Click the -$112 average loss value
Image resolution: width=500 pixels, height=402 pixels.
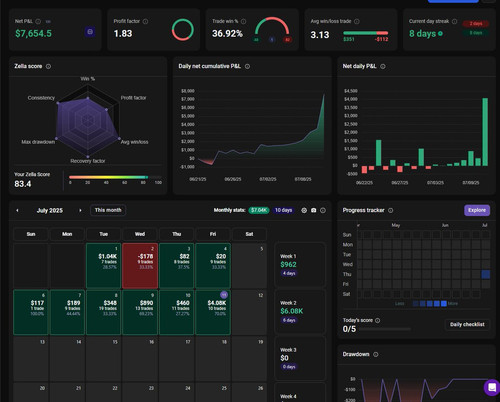tap(382, 39)
